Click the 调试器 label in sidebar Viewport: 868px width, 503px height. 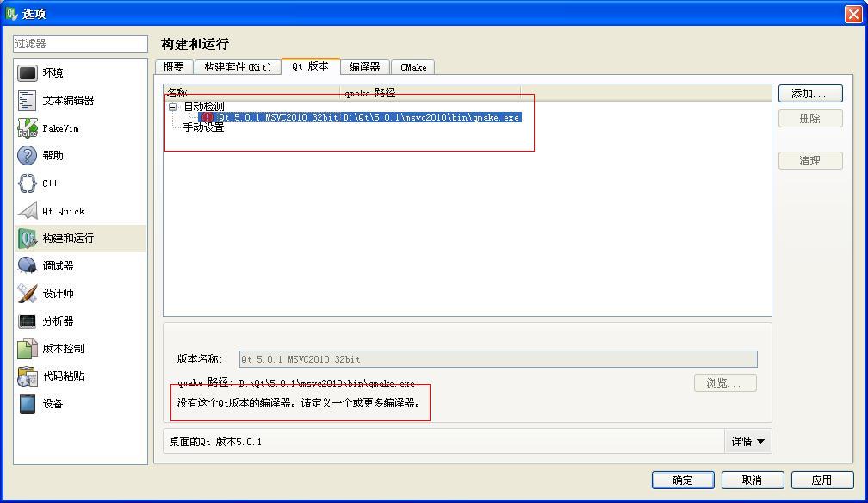pos(59,266)
